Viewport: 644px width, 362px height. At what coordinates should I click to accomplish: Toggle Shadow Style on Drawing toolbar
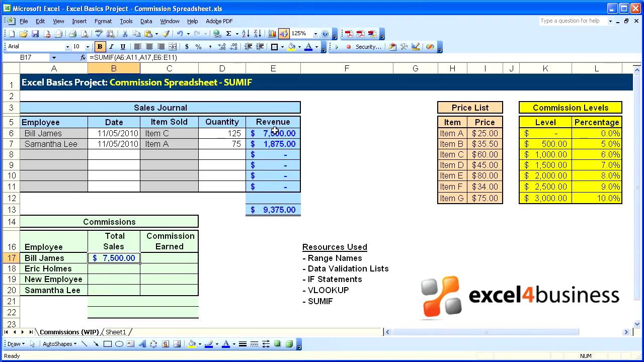(277, 344)
